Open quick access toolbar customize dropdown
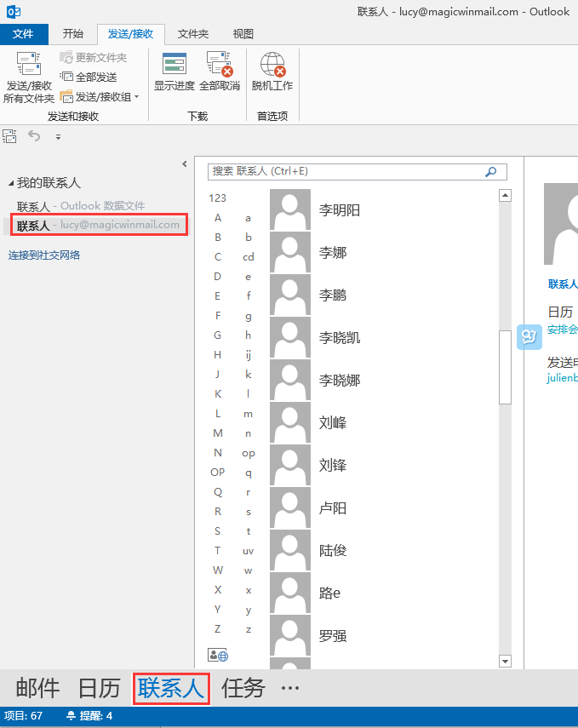This screenshot has width=578, height=728. coord(58,137)
